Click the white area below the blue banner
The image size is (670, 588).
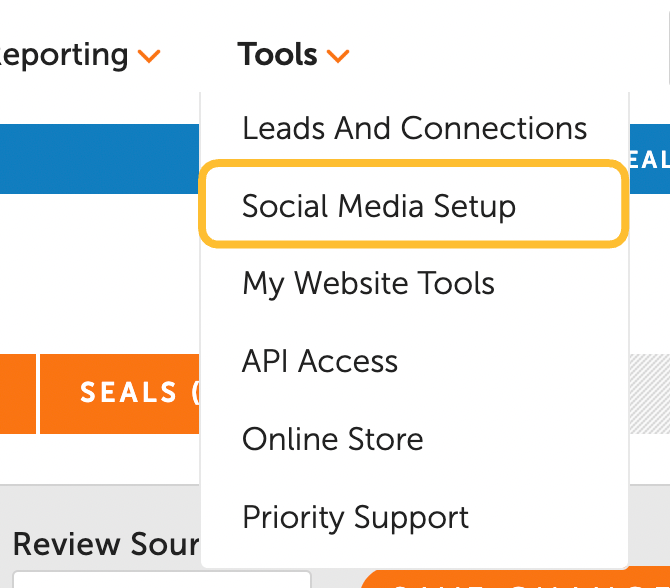point(100,270)
